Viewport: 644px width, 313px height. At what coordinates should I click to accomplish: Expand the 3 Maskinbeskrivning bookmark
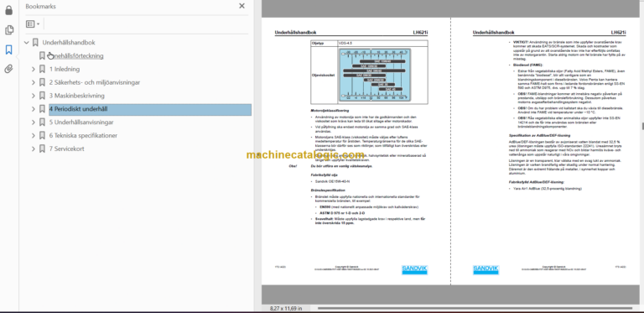[x=34, y=96]
